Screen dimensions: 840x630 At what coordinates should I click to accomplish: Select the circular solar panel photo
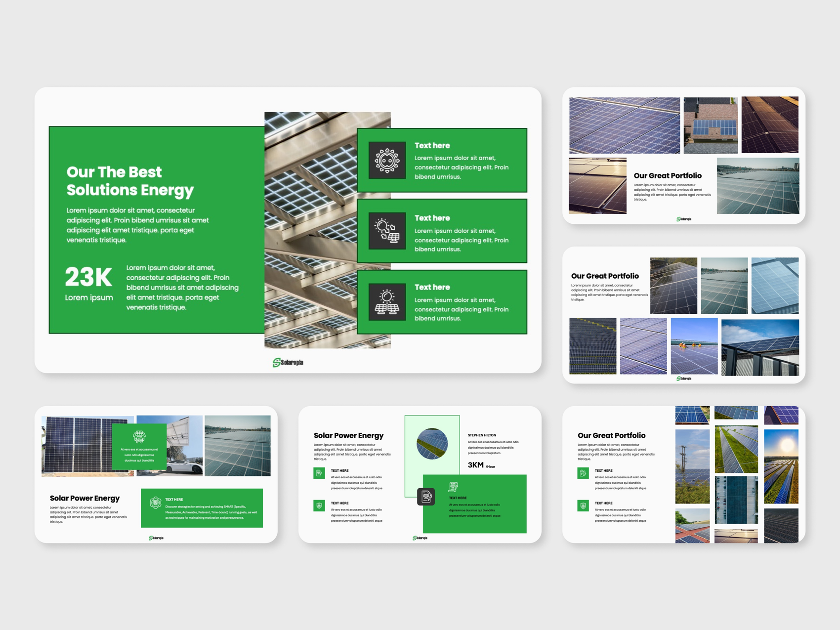pyautogui.click(x=432, y=444)
